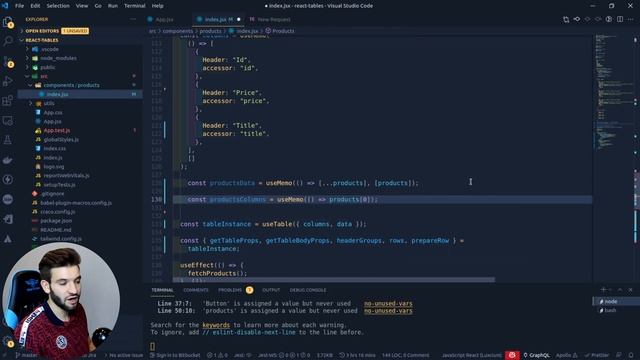
Task: Click the editor horizontal scrollbar
Action: [334, 280]
